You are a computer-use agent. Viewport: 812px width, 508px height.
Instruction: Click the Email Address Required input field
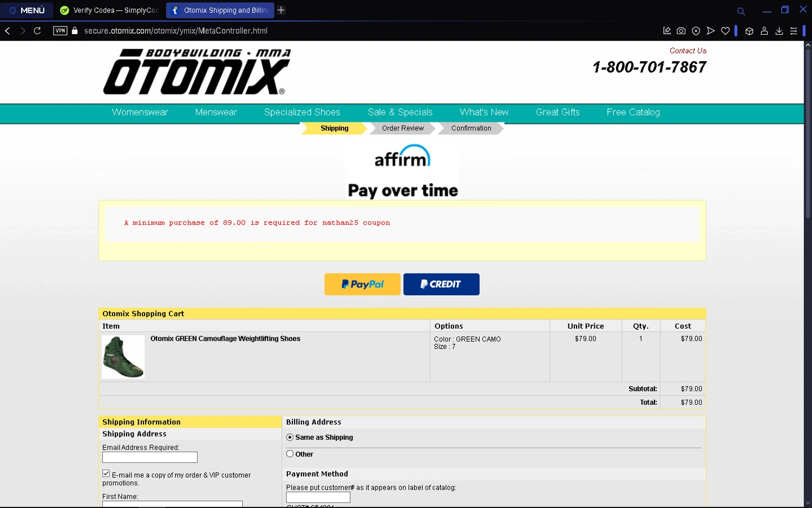tap(150, 457)
